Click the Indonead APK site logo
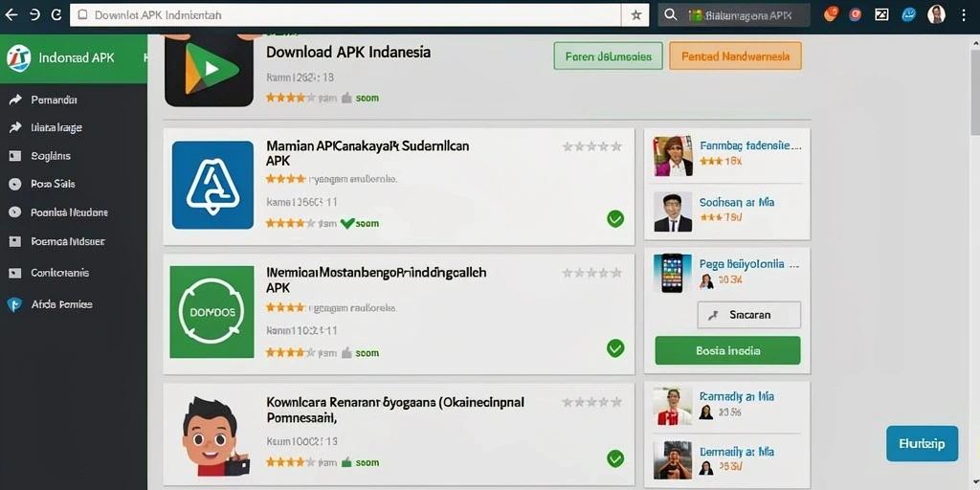The height and width of the screenshot is (490, 980). point(19,58)
